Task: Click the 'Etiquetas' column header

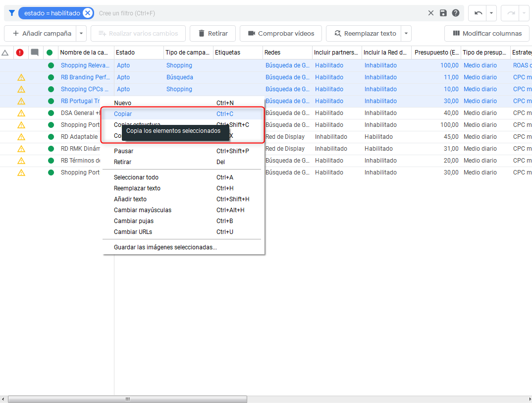Action: [238, 53]
